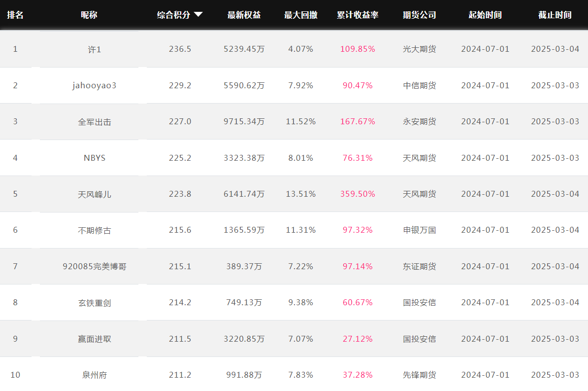Click the 最新权益 column header
This screenshot has width=588, height=391.
point(244,15)
